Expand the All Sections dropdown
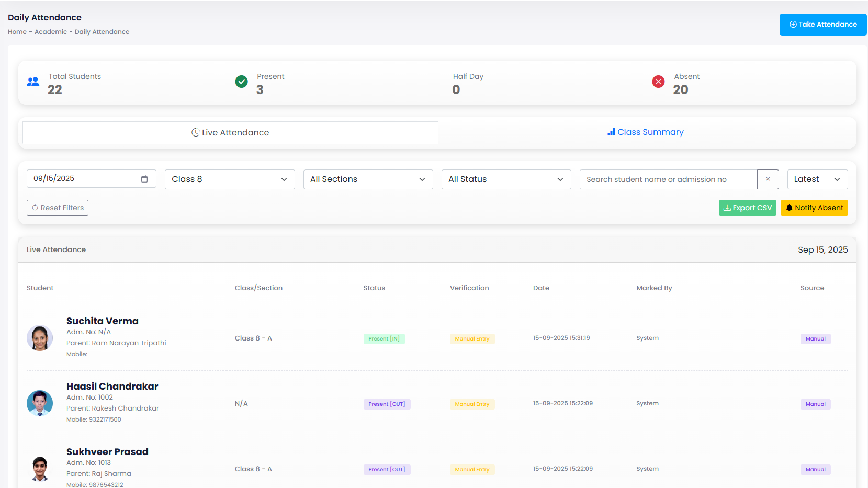Image resolution: width=868 pixels, height=488 pixels. (368, 179)
